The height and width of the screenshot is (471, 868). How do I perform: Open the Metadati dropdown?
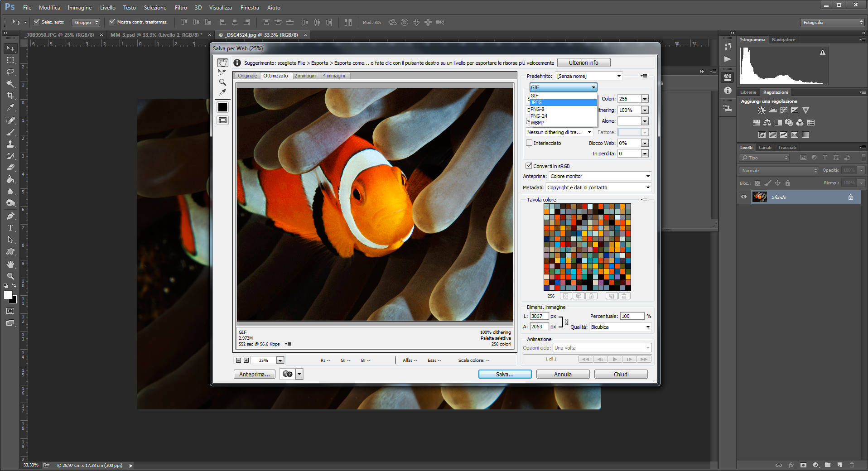tap(598, 187)
